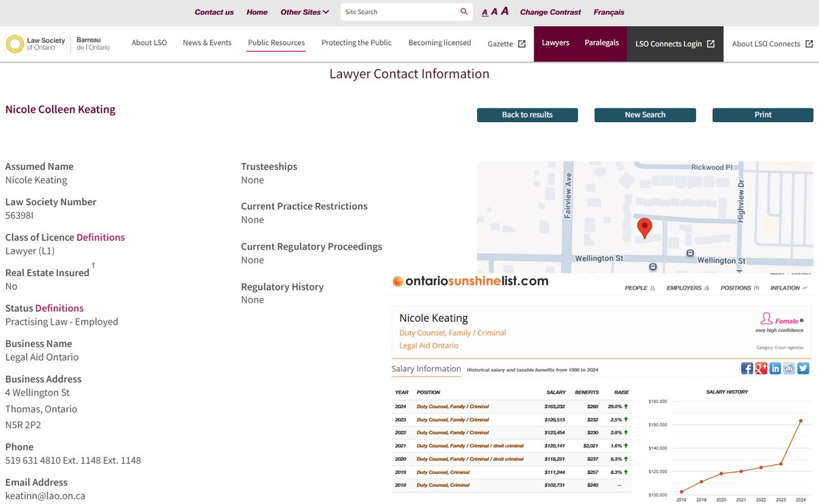Click the 2024 data point on salary chart
The image size is (819, 504).
800,421
